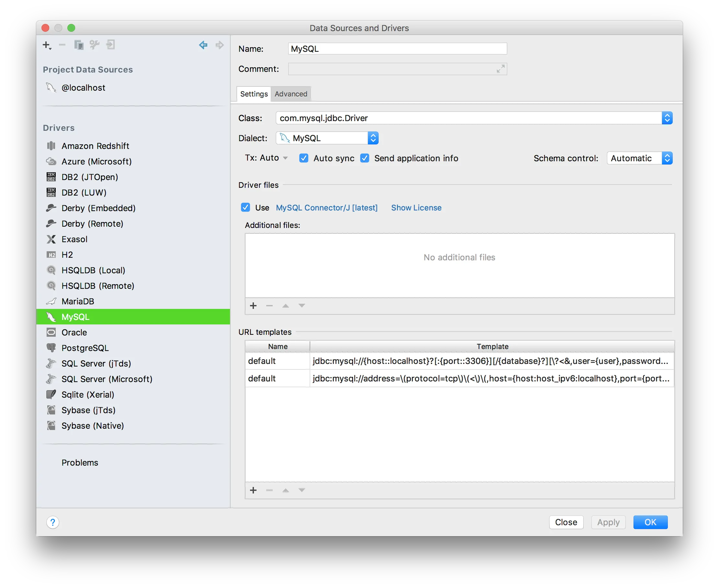Click the duplicate data source icon

(79, 45)
